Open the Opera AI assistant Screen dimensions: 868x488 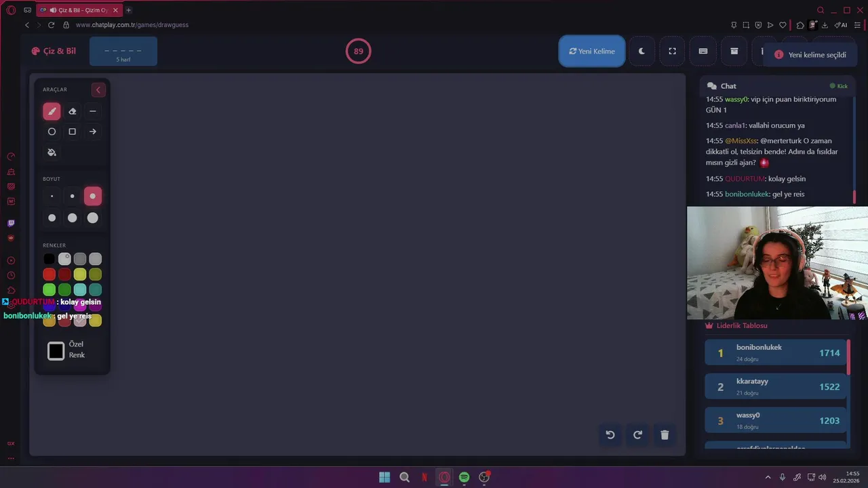tap(842, 25)
